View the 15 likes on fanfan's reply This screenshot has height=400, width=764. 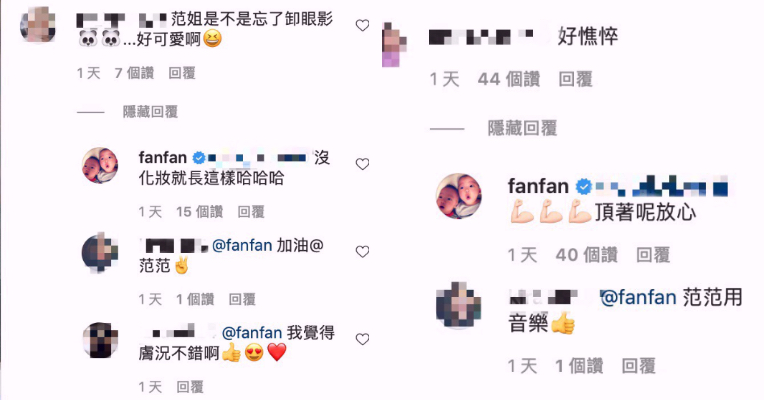(x=199, y=212)
